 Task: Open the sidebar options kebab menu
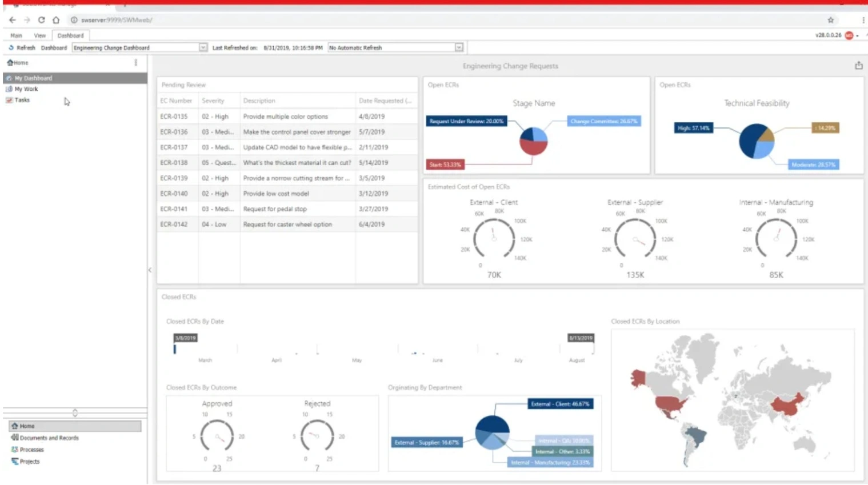point(135,63)
